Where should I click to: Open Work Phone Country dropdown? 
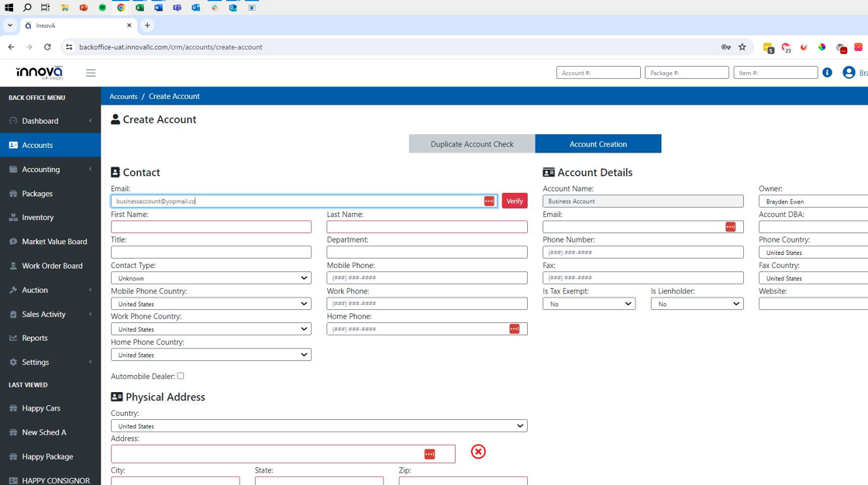tap(211, 328)
